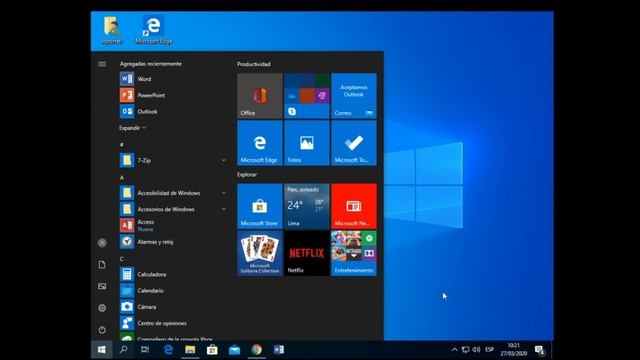Launch the Netflix tile

[307, 253]
